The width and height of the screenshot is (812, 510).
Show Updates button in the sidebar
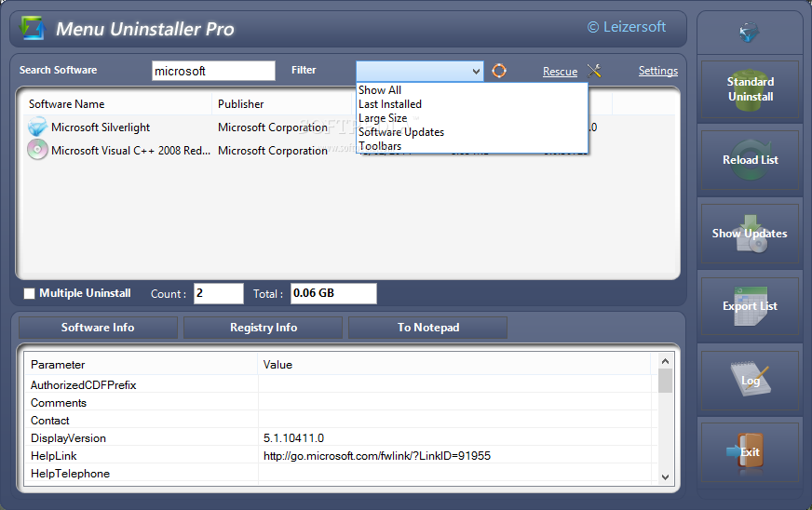[750, 234]
